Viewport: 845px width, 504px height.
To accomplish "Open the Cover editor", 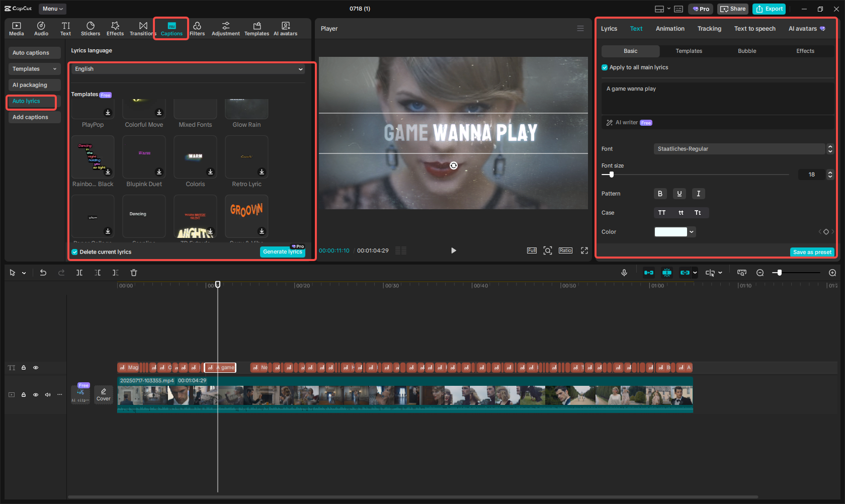I will 104,394.
